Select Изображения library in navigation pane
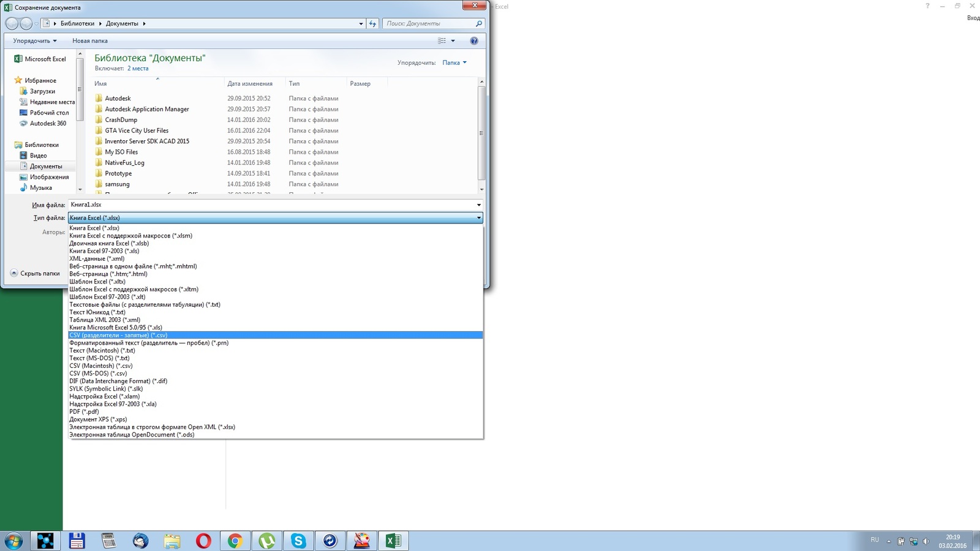980x551 pixels. click(49, 177)
